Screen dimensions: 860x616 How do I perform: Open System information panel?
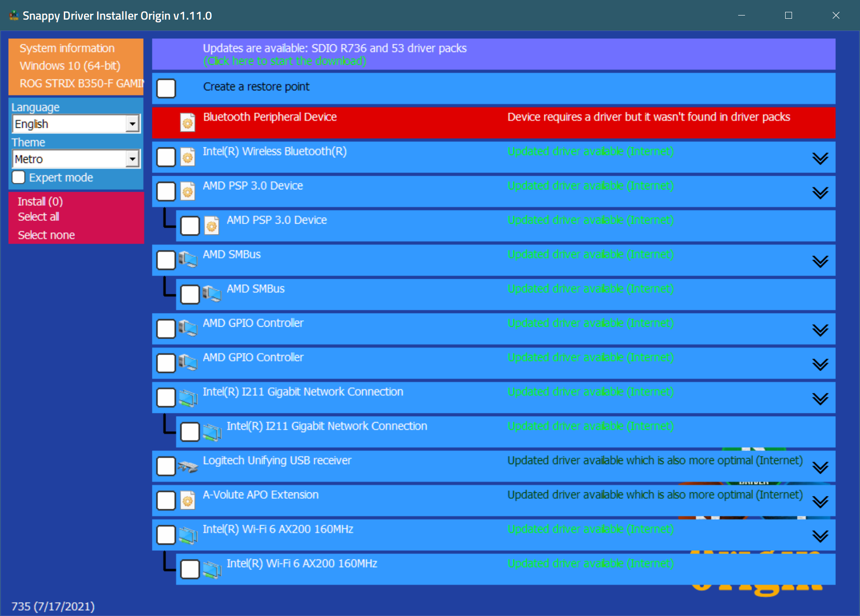[x=67, y=48]
